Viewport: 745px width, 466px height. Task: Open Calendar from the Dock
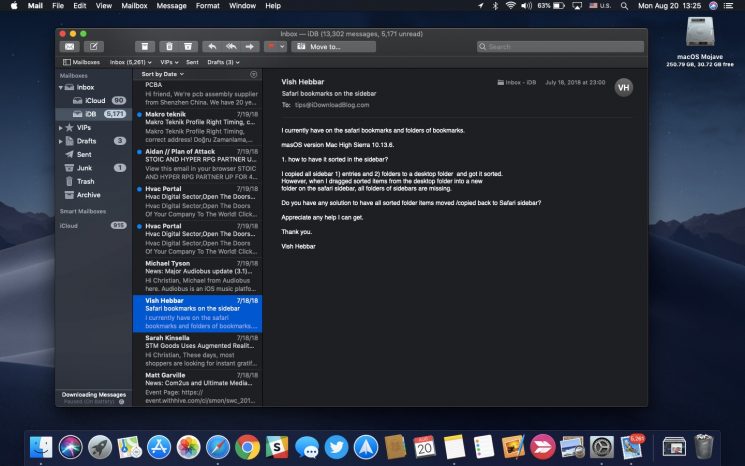[x=424, y=447]
